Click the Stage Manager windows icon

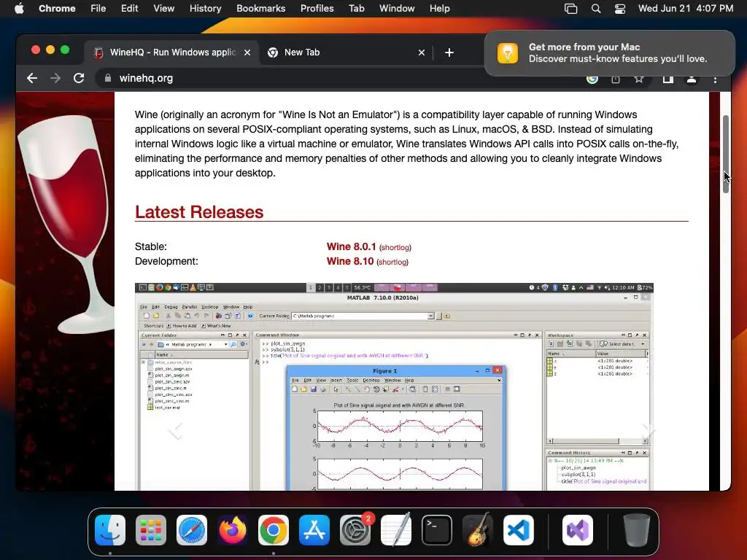[570, 9]
